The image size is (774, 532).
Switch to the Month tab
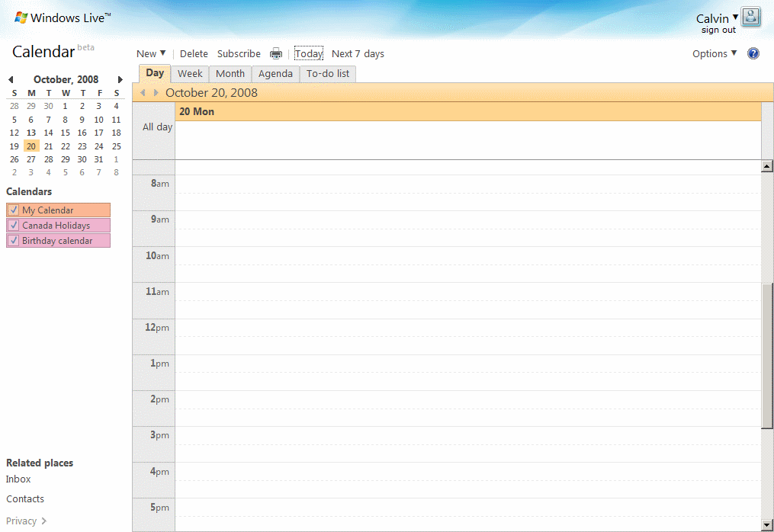point(230,74)
